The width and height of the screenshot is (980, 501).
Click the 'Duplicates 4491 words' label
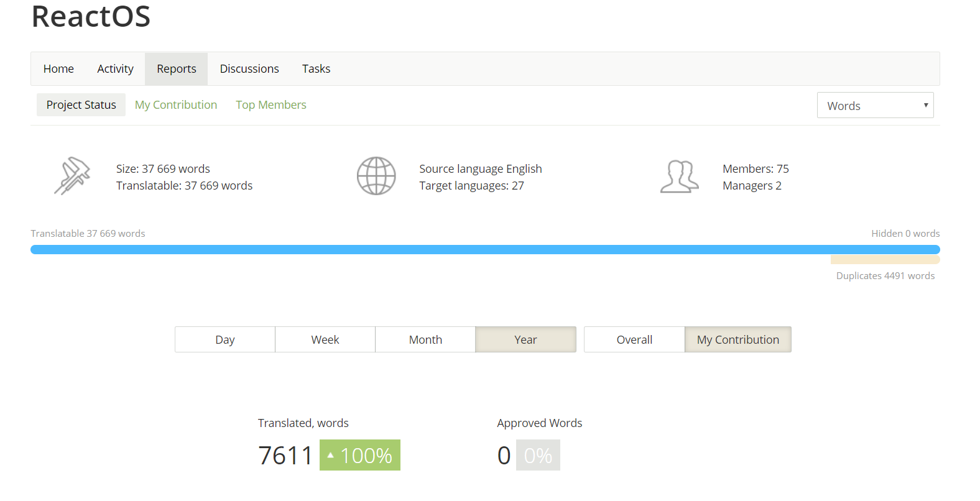(x=885, y=275)
